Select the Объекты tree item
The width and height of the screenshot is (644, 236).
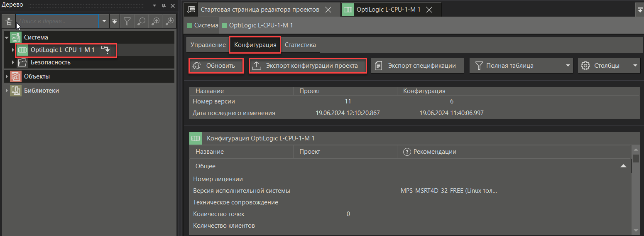[x=37, y=76]
